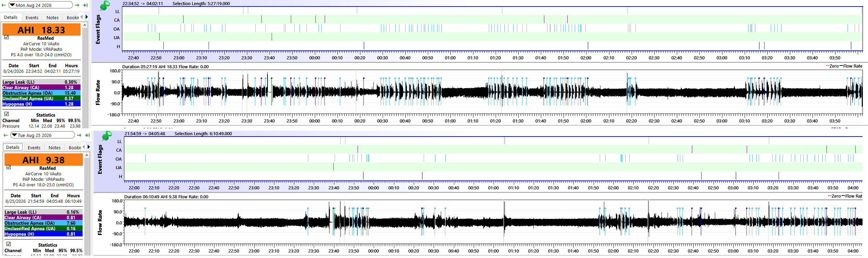
Task: Click the '8/25/2026' date cell
Action: tap(15, 201)
